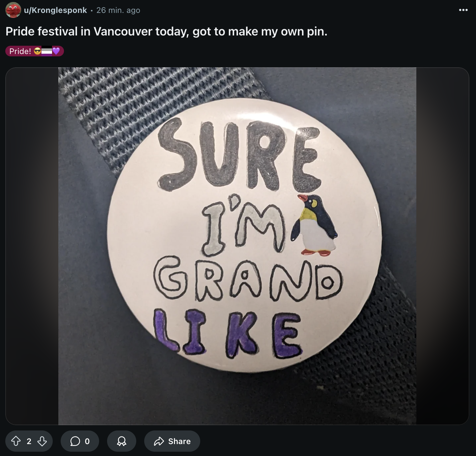The height and width of the screenshot is (456, 476).
Task: Open the post overflow menu (three dots)
Action: (463, 10)
